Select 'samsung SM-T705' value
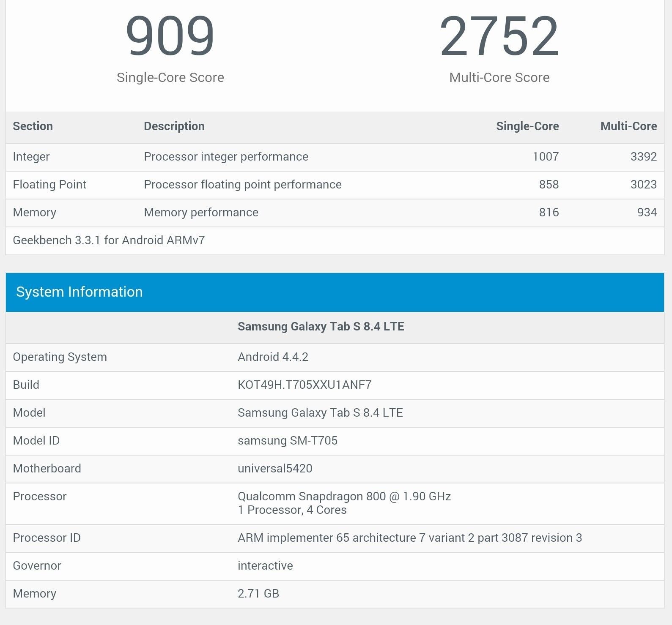The image size is (672, 625). [x=288, y=441]
